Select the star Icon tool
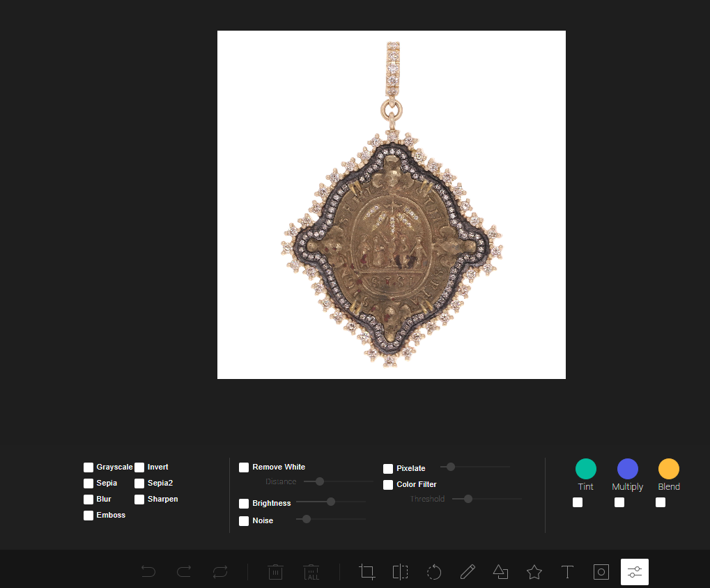 [534, 572]
